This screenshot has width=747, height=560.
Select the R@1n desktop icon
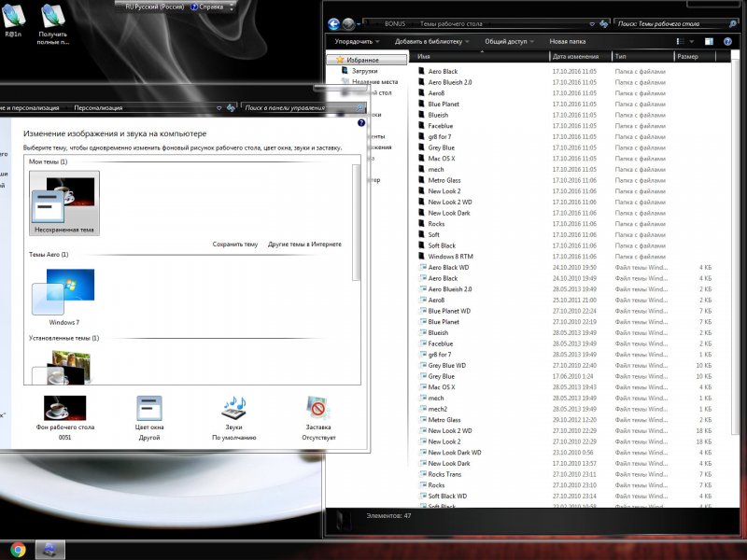coord(13,21)
